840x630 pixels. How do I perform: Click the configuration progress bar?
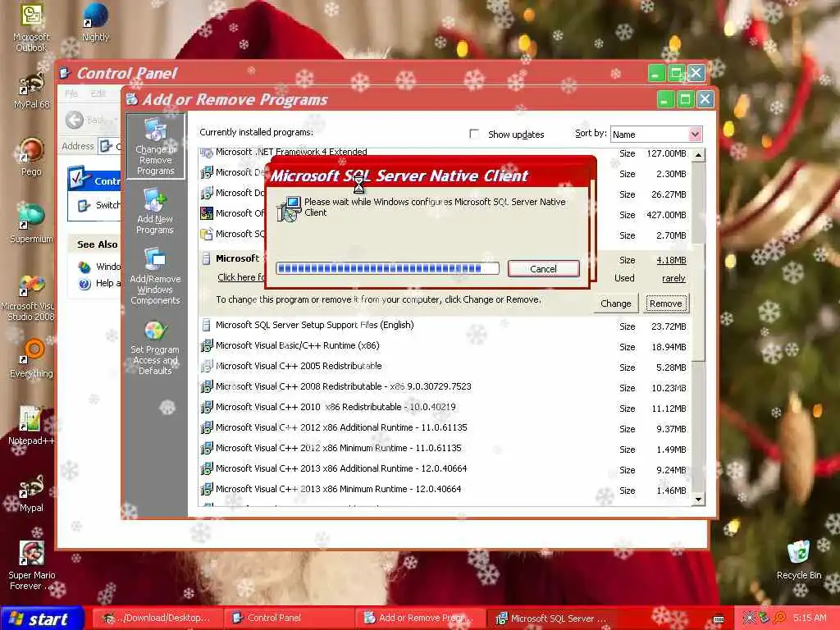click(x=387, y=268)
